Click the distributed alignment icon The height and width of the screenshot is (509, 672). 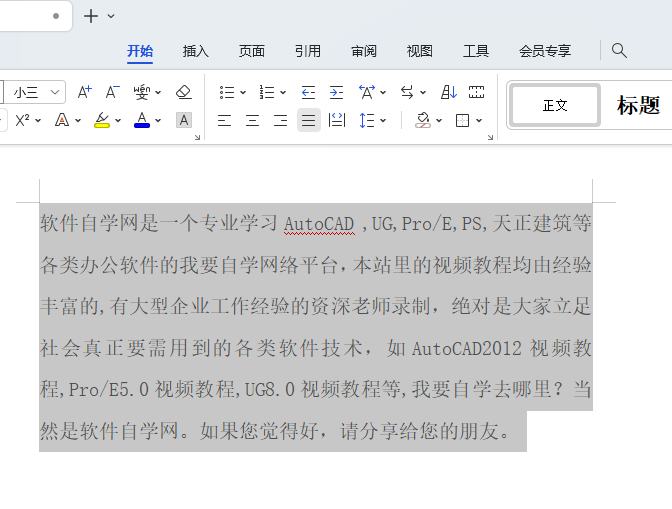336,120
